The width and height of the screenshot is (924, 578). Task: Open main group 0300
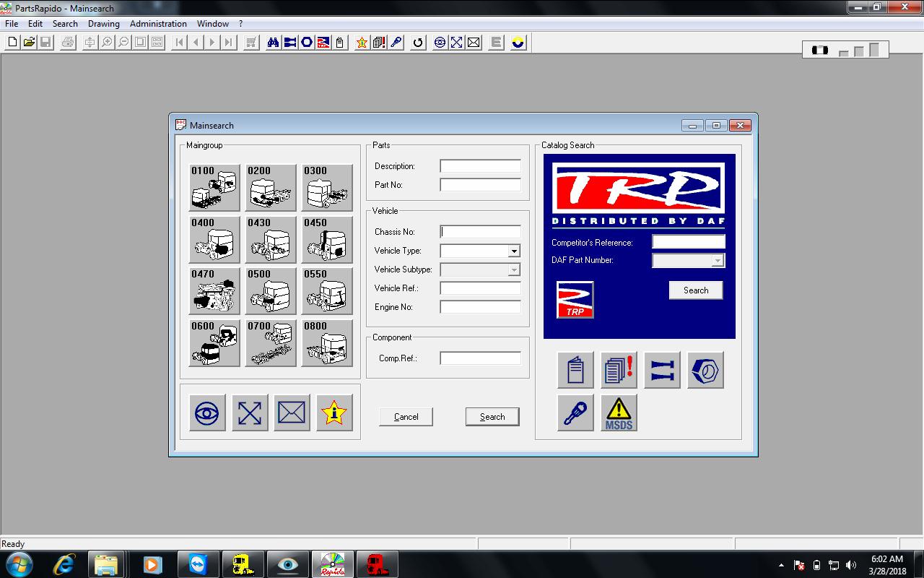[327, 188]
